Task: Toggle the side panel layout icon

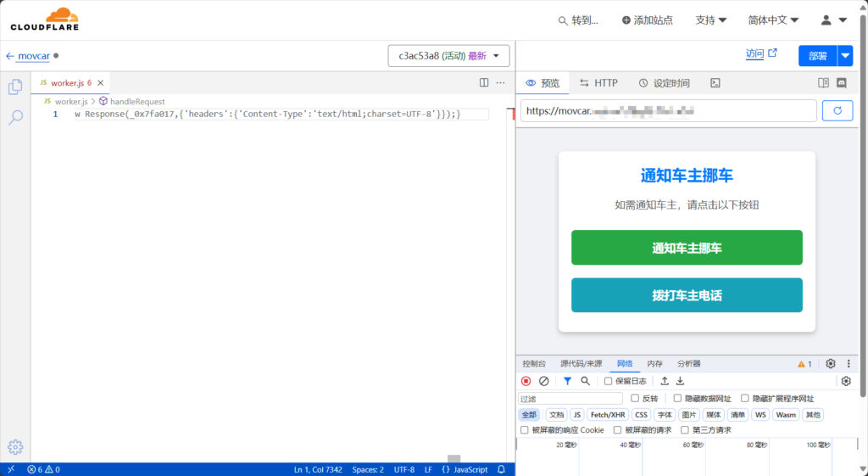Action: click(x=823, y=82)
